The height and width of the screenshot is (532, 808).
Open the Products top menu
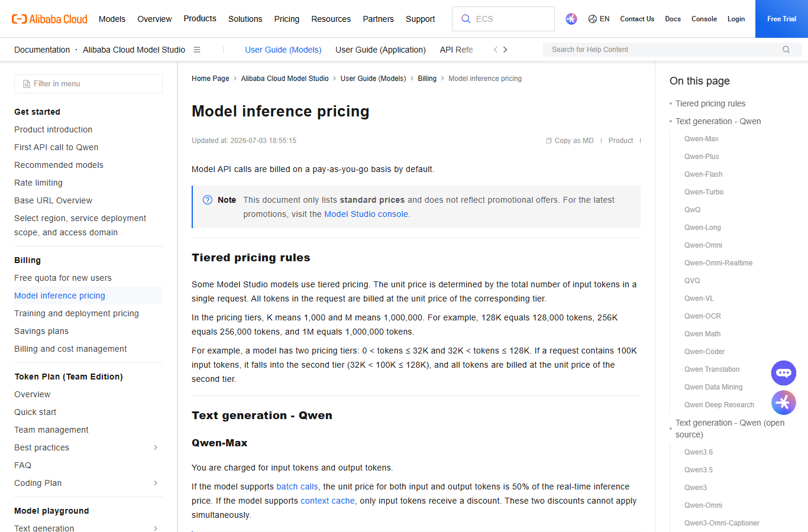(x=200, y=18)
